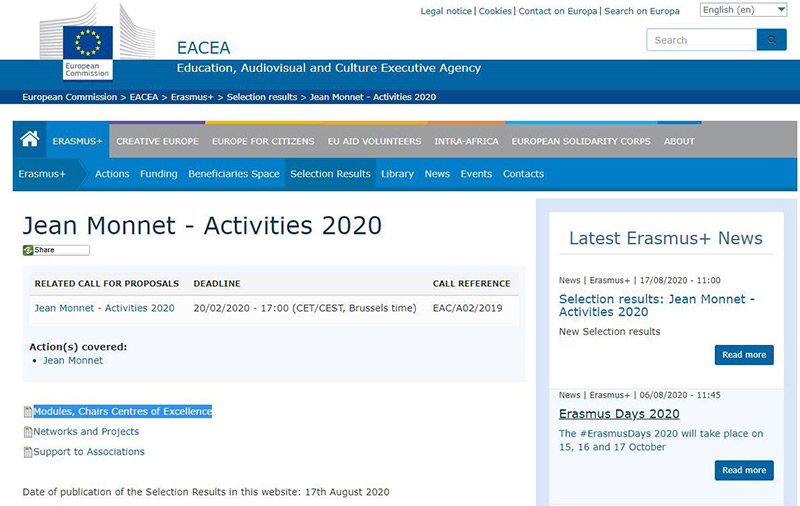Image resolution: width=800 pixels, height=506 pixels.
Task: Open the Jean Monnet action link under Action(s) covered
Action: tap(73, 361)
